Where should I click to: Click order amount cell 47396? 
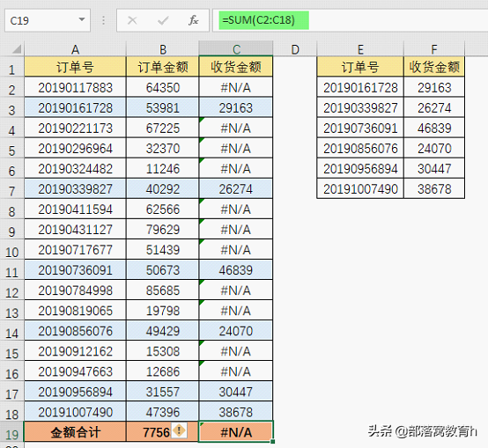163,412
